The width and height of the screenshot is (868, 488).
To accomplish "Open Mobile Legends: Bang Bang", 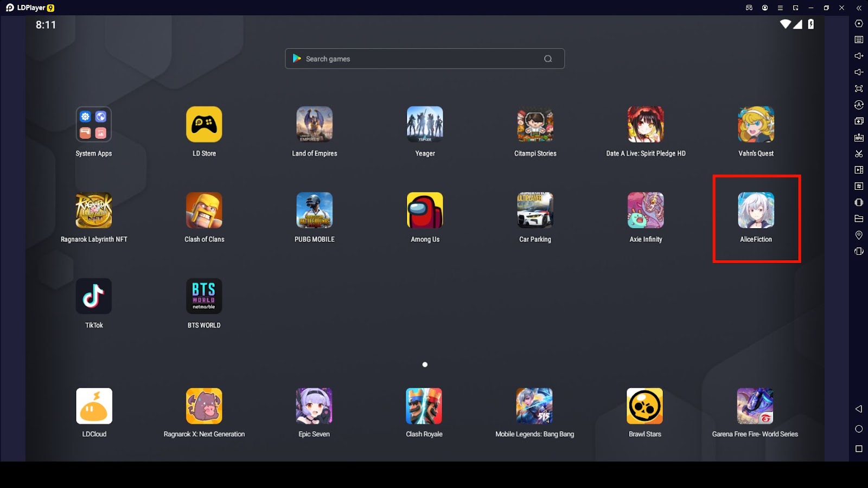I will tap(534, 406).
